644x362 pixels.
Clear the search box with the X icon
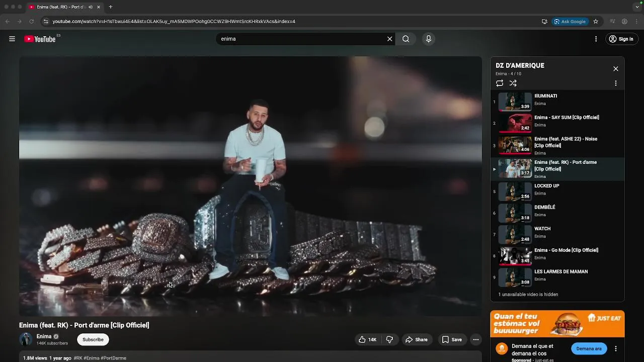(389, 39)
